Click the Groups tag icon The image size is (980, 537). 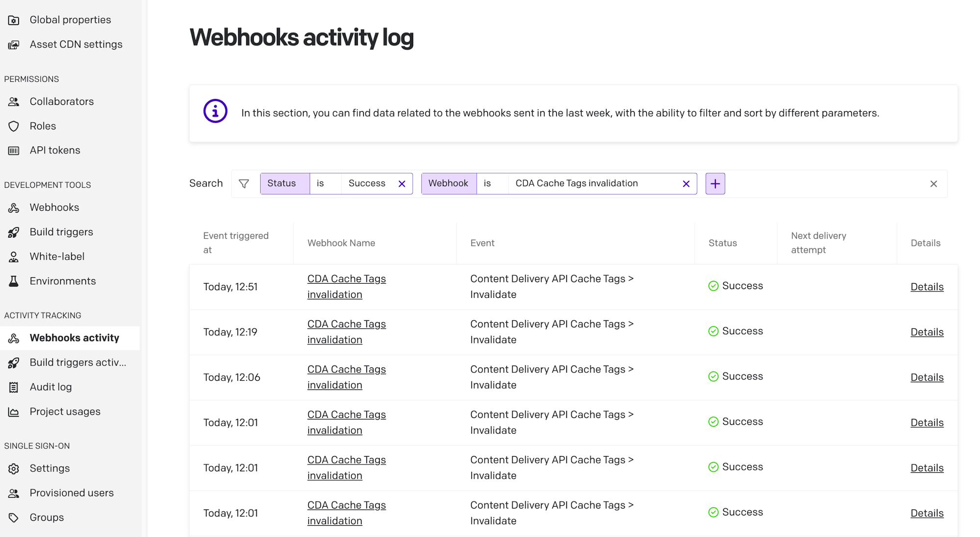pos(14,518)
